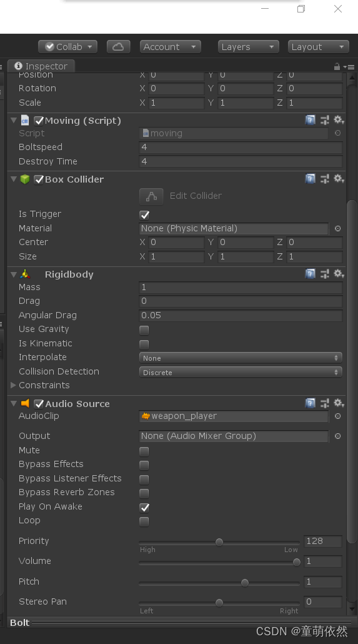Open Box Collider help reference icon

(311, 179)
